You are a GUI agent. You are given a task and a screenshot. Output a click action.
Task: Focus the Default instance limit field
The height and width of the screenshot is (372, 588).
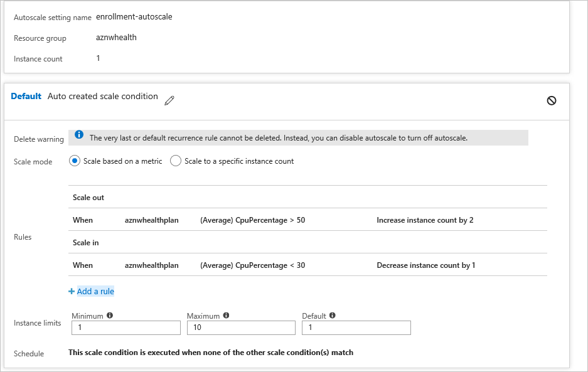356,327
